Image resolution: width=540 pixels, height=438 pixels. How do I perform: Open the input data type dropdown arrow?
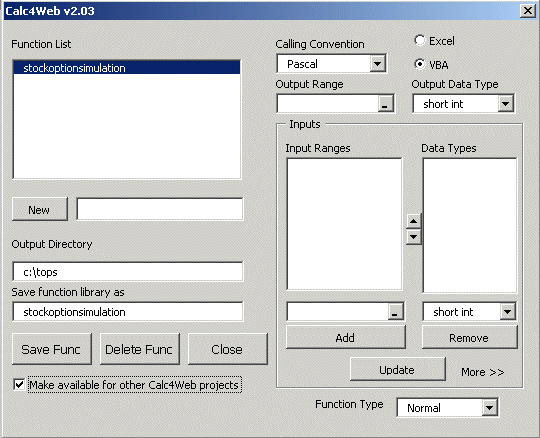(507, 312)
